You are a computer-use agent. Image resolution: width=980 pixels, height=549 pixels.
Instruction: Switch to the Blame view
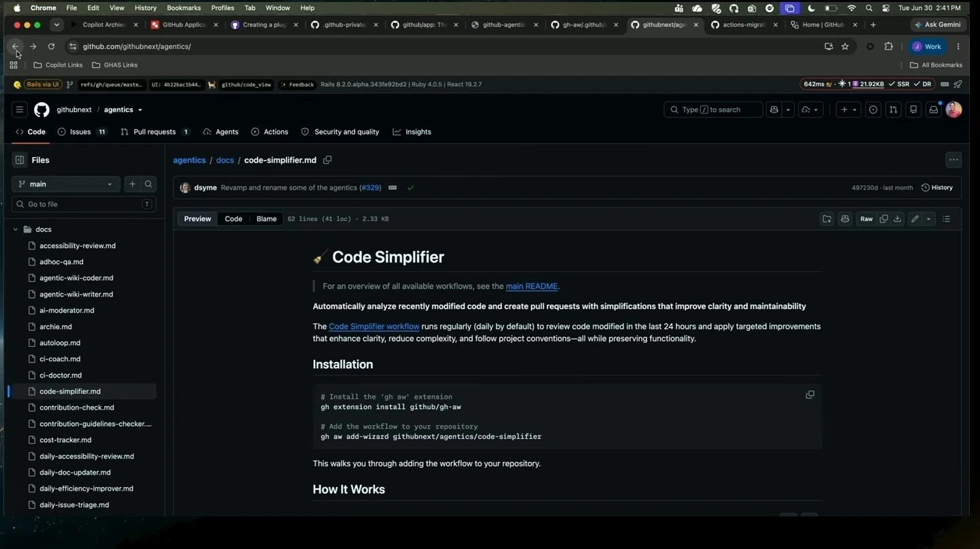266,219
